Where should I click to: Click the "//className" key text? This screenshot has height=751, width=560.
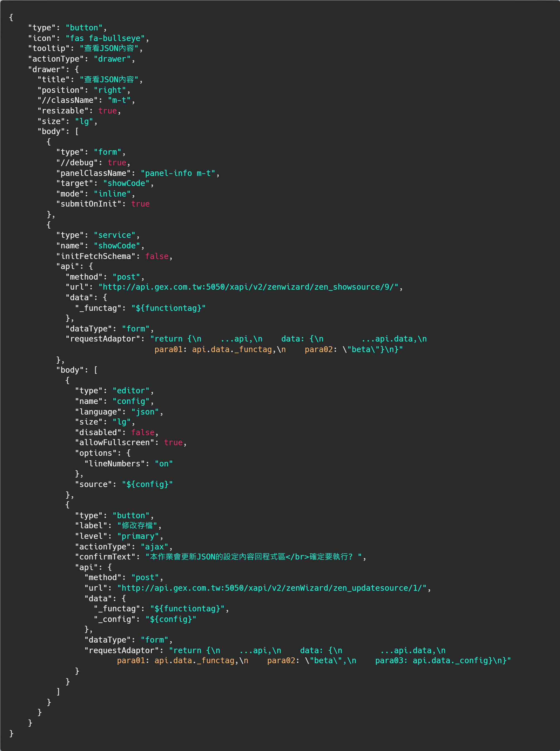[x=67, y=100]
